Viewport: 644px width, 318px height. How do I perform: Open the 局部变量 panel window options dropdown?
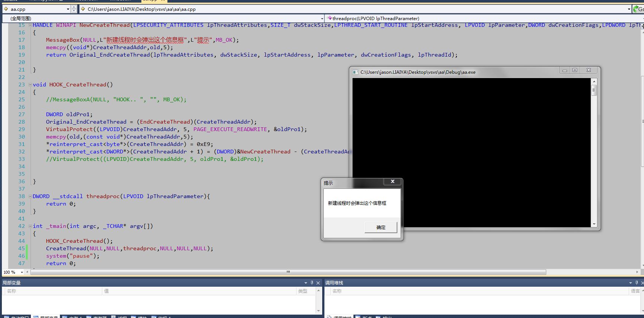[x=306, y=283]
